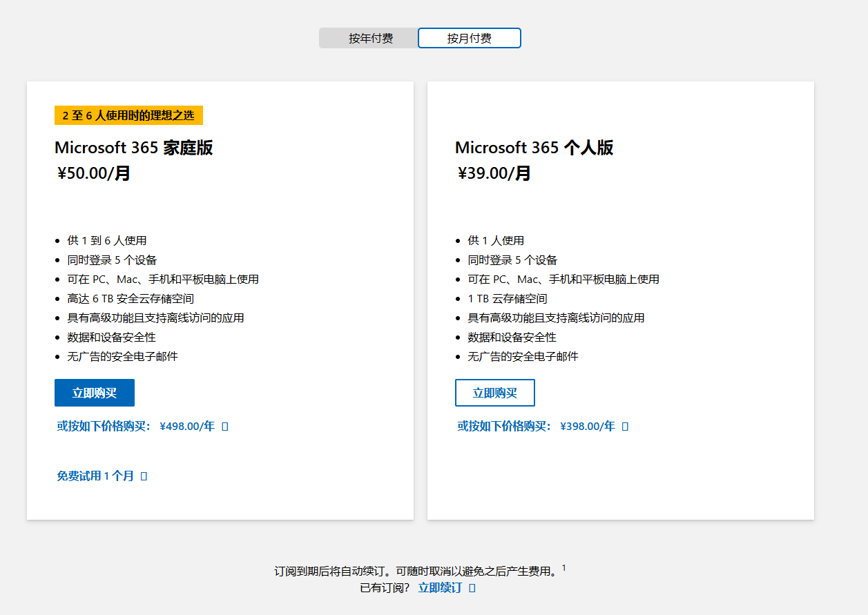Screen dimensions: 868x615
Task: Click the arrow icon beside 免费试用 1 个月
Action: pyautogui.click(x=144, y=476)
